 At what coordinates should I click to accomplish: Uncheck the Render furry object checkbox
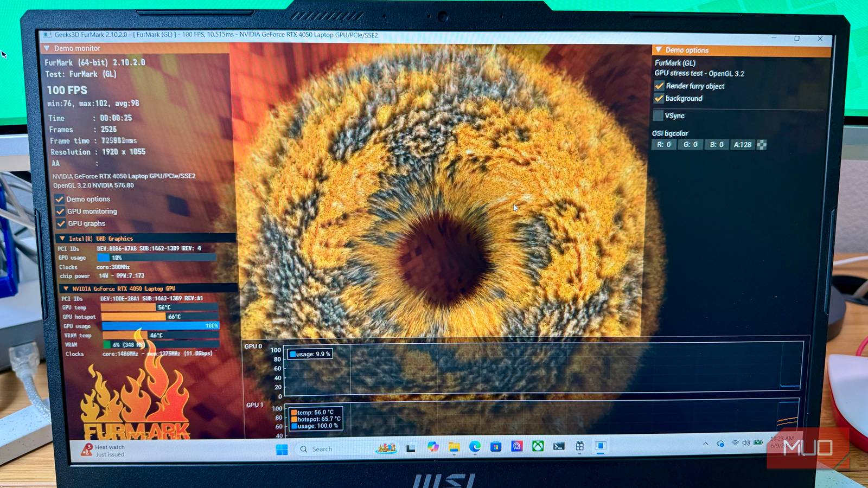pyautogui.click(x=659, y=86)
